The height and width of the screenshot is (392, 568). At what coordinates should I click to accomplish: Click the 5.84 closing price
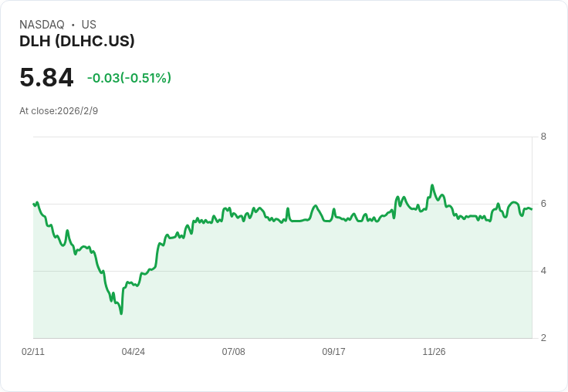coord(46,77)
